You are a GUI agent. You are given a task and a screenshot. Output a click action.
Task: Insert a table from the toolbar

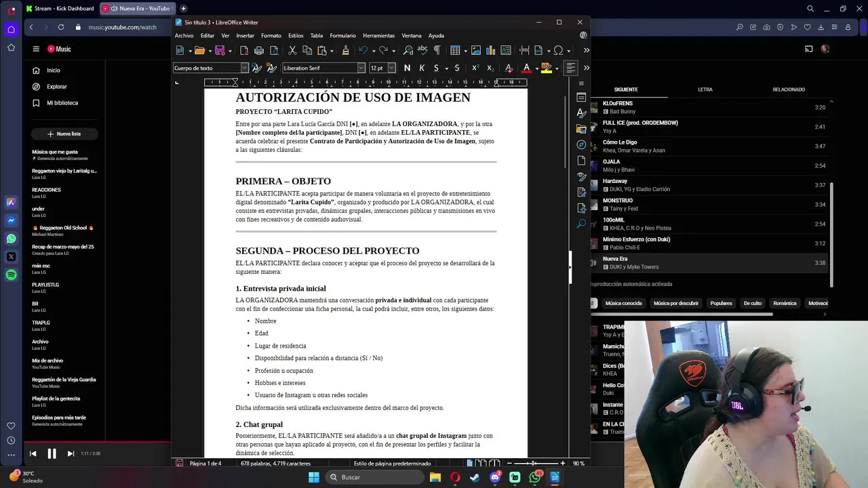(x=455, y=50)
